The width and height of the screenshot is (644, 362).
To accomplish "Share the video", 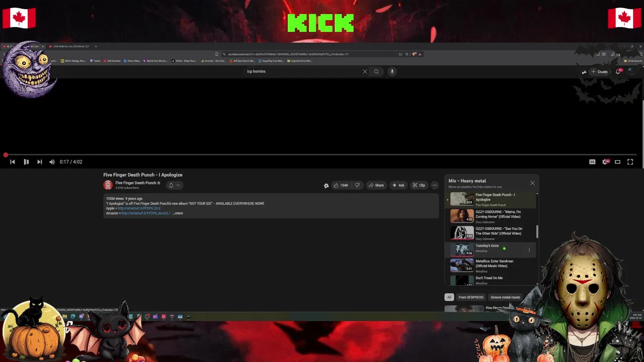I will click(x=376, y=186).
